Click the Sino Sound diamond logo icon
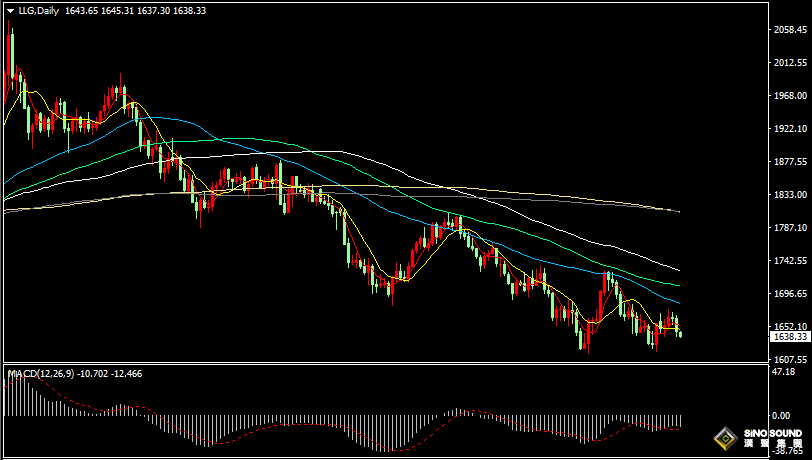 725,438
